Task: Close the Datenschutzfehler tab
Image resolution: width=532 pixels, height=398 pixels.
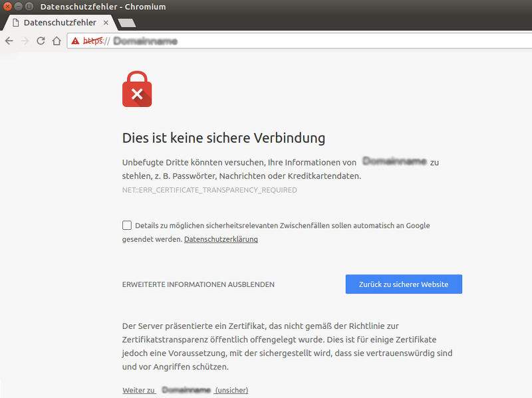Action: click(106, 23)
